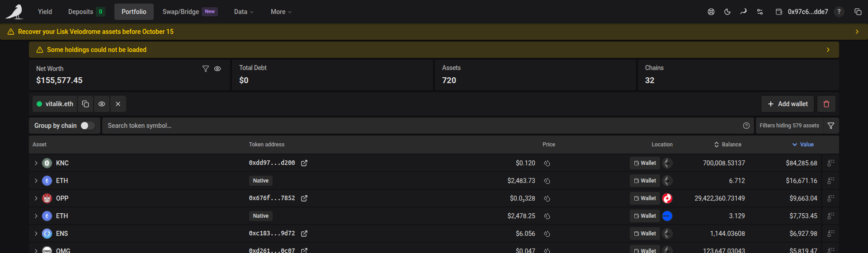Viewport: 868px width, 253px height.
Task: Switch theme with the moon icon
Action: 727,12
